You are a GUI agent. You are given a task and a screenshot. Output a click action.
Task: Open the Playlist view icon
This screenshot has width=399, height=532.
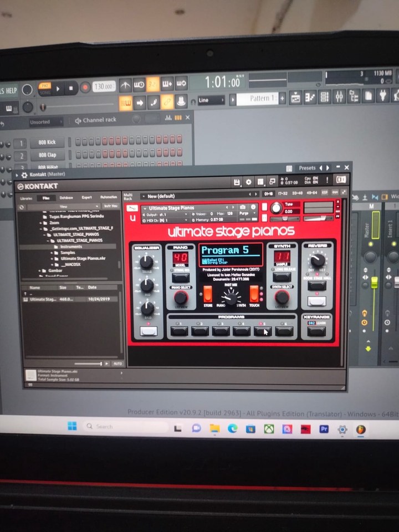(x=296, y=98)
